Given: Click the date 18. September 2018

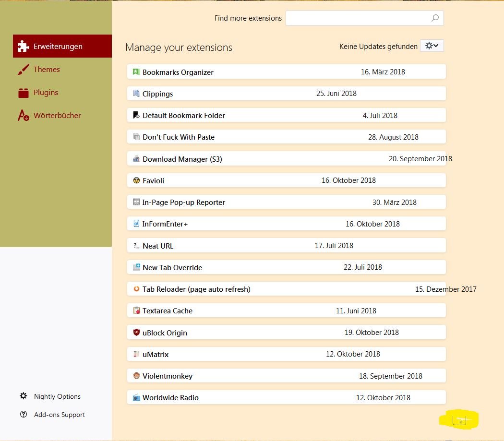Looking at the screenshot, I should [391, 376].
